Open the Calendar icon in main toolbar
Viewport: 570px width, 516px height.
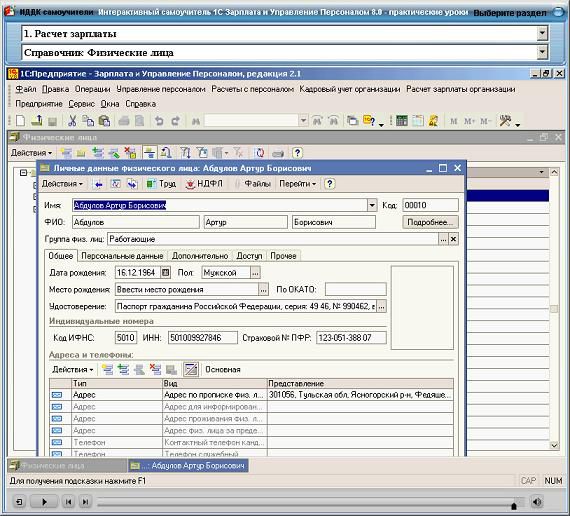(x=418, y=120)
